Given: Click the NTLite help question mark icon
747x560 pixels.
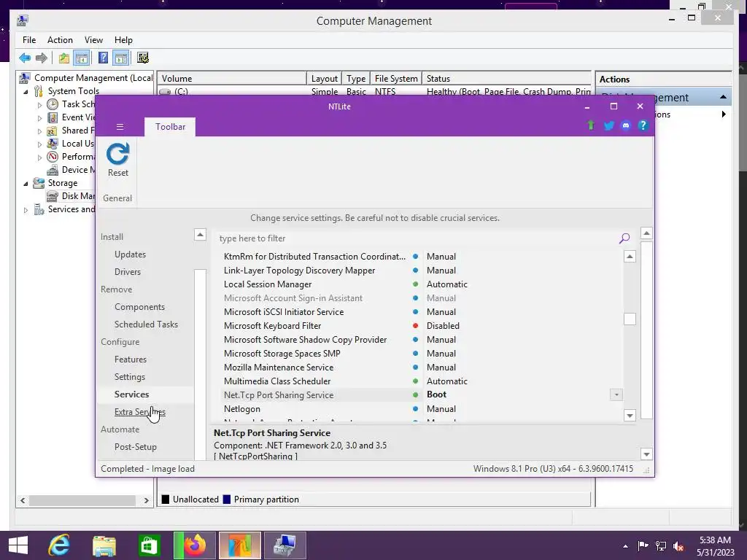Looking at the screenshot, I should coord(643,125).
